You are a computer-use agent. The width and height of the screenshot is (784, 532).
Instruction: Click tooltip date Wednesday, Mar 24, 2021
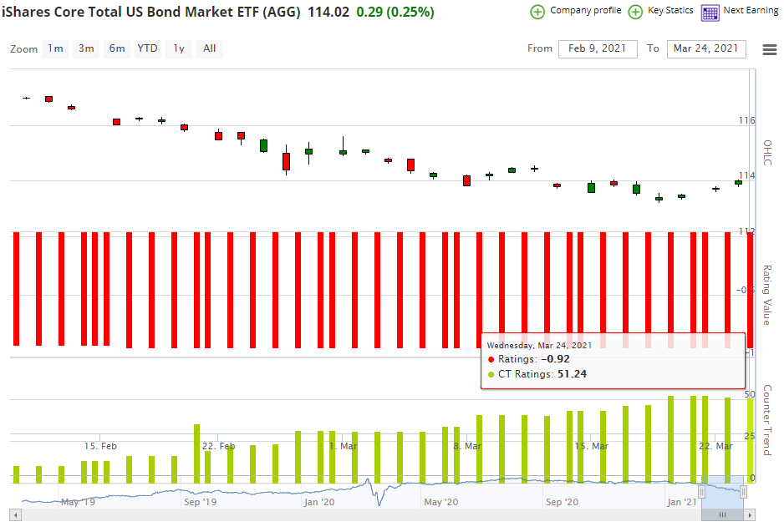click(x=539, y=345)
